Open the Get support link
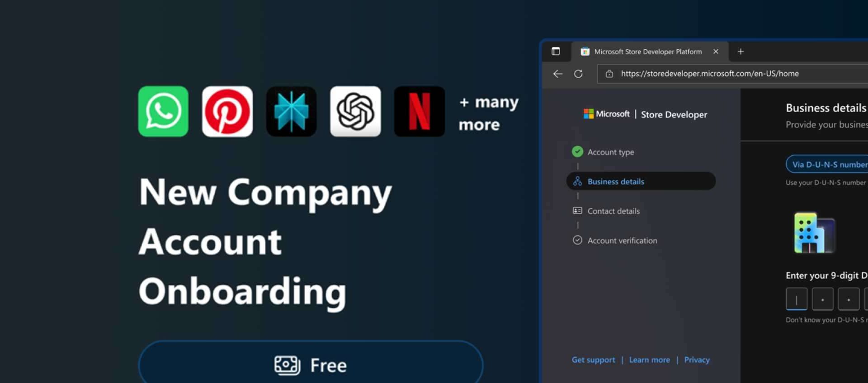 pos(593,360)
